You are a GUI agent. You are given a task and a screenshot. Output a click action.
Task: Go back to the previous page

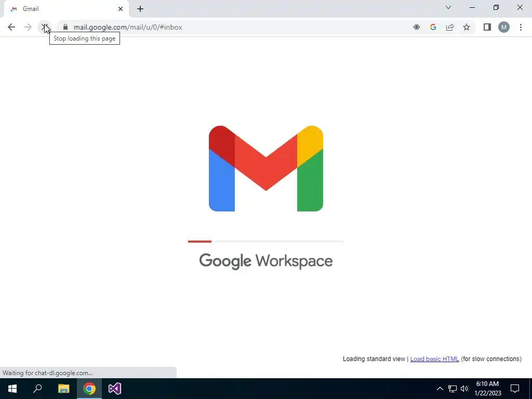11,27
